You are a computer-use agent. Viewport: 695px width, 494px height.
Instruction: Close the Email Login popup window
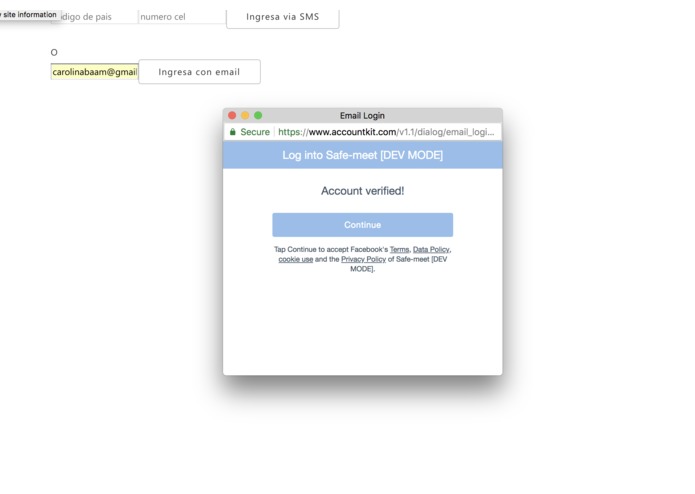[232, 116]
